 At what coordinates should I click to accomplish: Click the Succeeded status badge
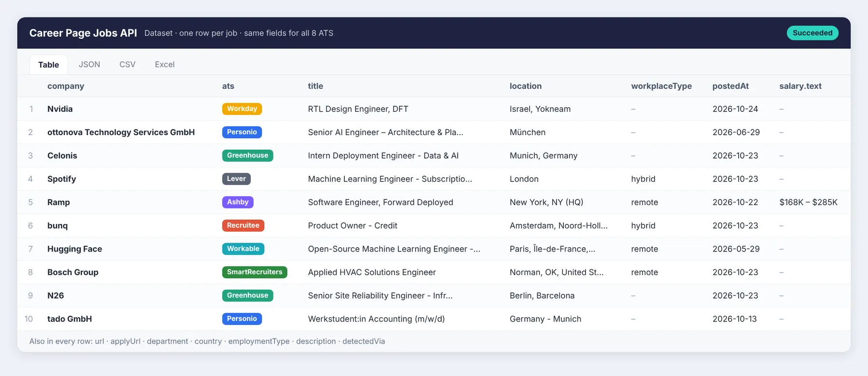tap(813, 33)
